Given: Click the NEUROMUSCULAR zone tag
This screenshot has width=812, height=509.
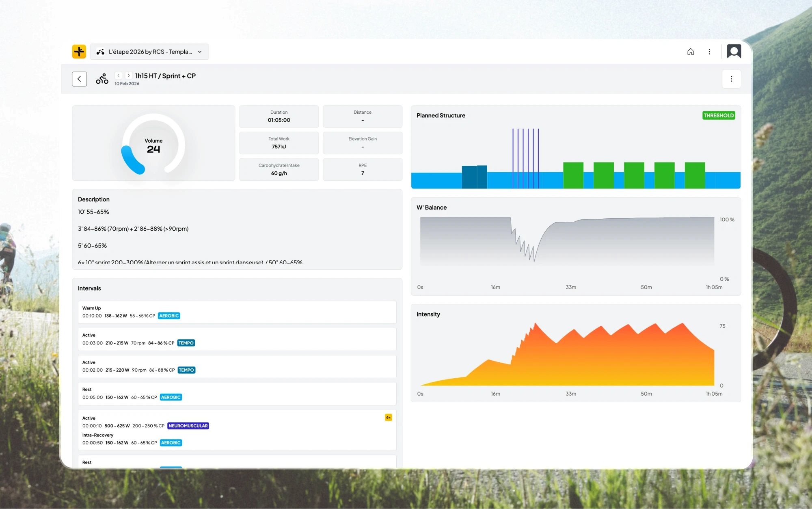Looking at the screenshot, I should coord(188,426).
